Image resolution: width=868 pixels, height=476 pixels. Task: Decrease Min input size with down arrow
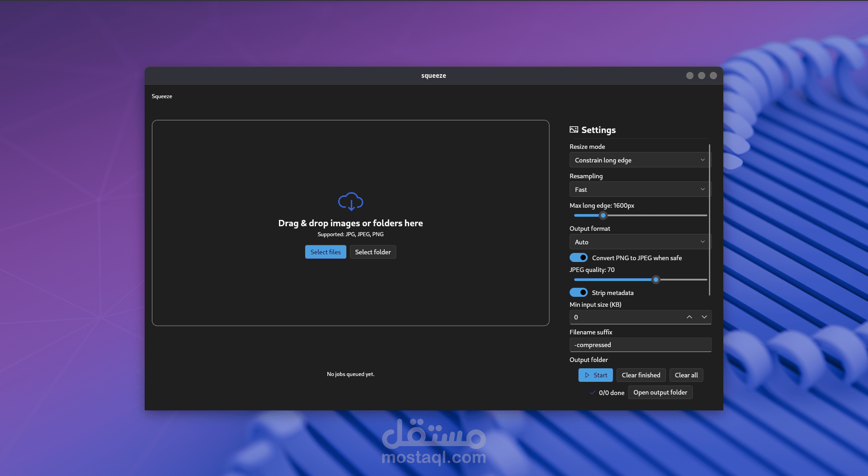704,317
